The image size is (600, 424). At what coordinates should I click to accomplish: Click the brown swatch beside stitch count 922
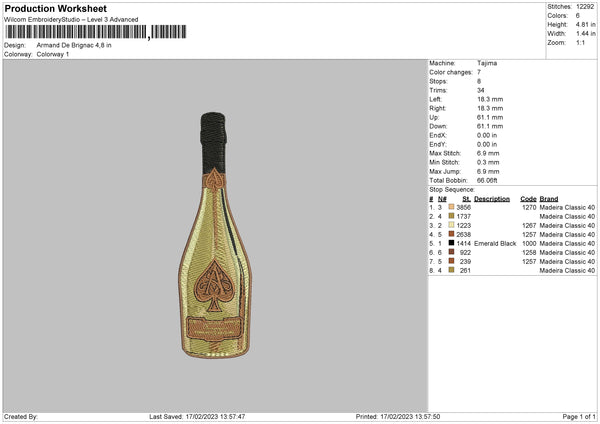451,252
